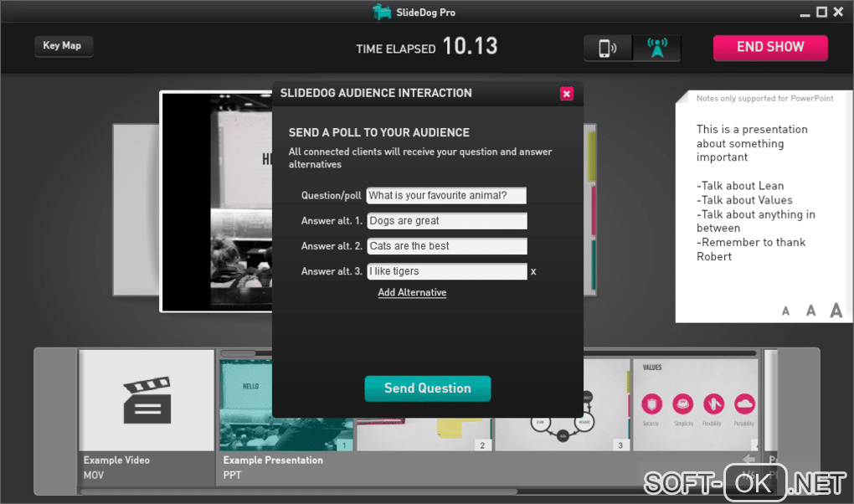Click the previous slide preview on left
The image size is (854, 504).
136,210
